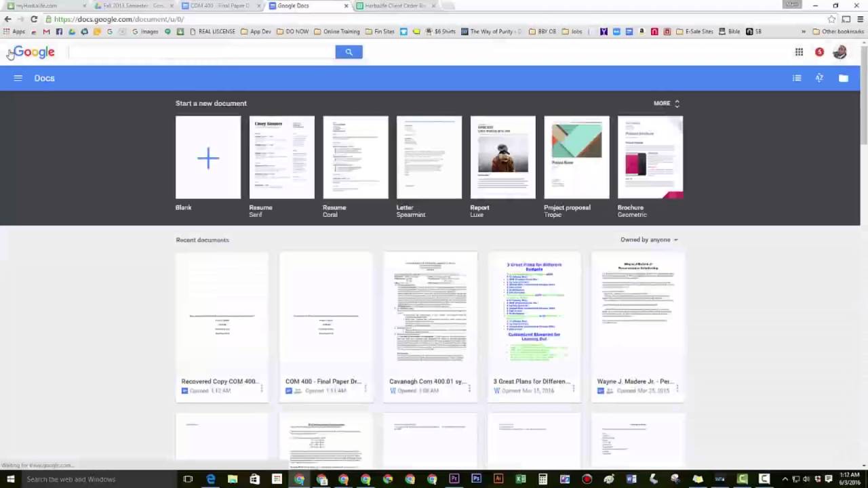Click the Google logo

[x=34, y=52]
